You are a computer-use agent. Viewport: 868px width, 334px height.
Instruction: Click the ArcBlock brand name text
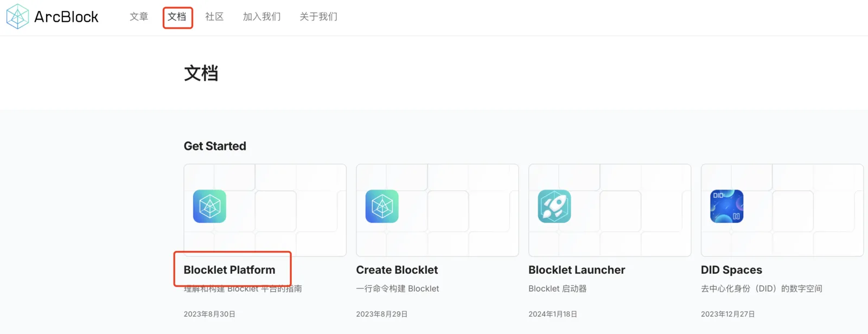point(66,17)
